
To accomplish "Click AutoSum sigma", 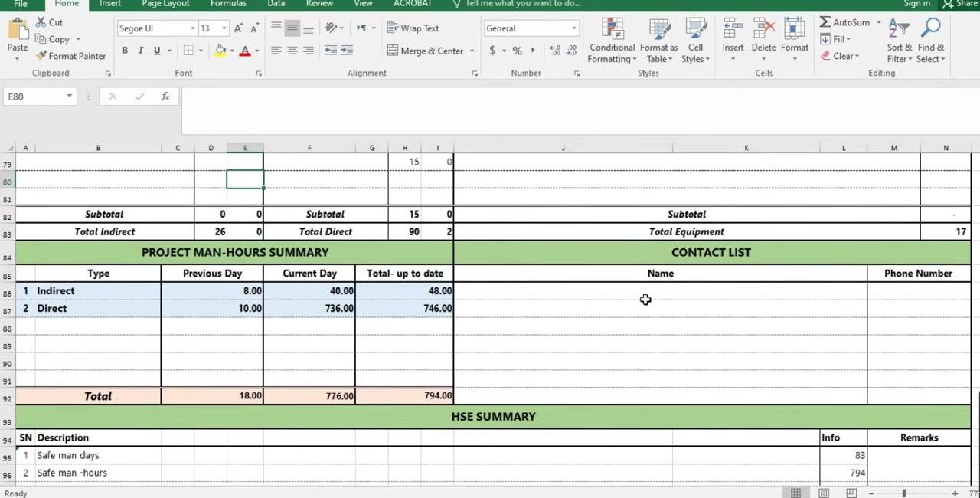I will click(x=845, y=22).
